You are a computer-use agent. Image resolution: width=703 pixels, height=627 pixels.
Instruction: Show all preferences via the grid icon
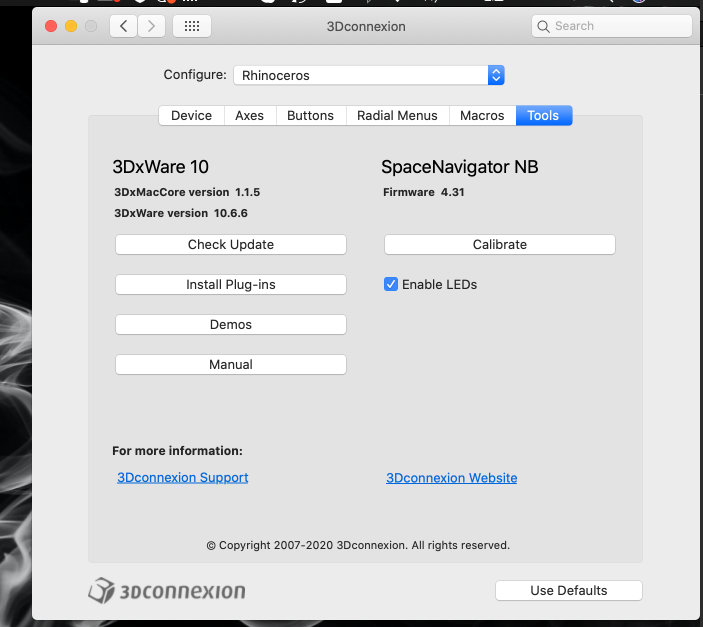pyautogui.click(x=192, y=26)
